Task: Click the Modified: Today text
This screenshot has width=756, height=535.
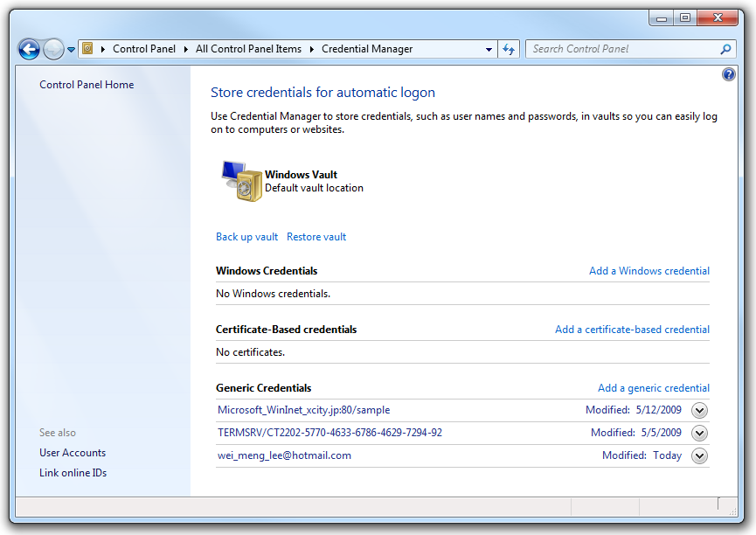Action: point(642,455)
